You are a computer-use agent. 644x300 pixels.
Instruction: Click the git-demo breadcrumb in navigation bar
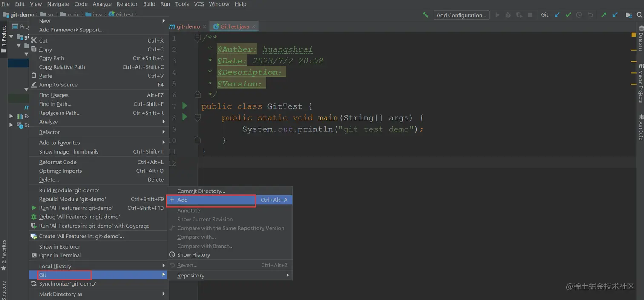[x=18, y=14]
